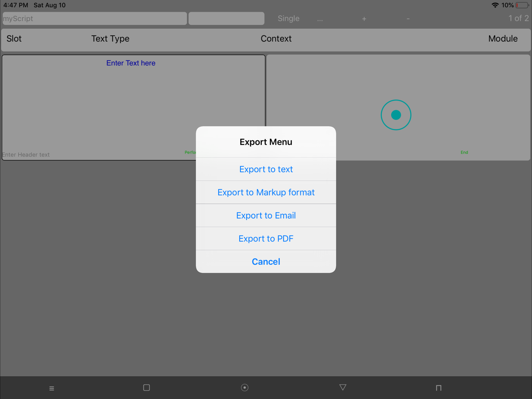Click the myScript name field
Image resolution: width=532 pixels, height=399 pixels.
95,19
